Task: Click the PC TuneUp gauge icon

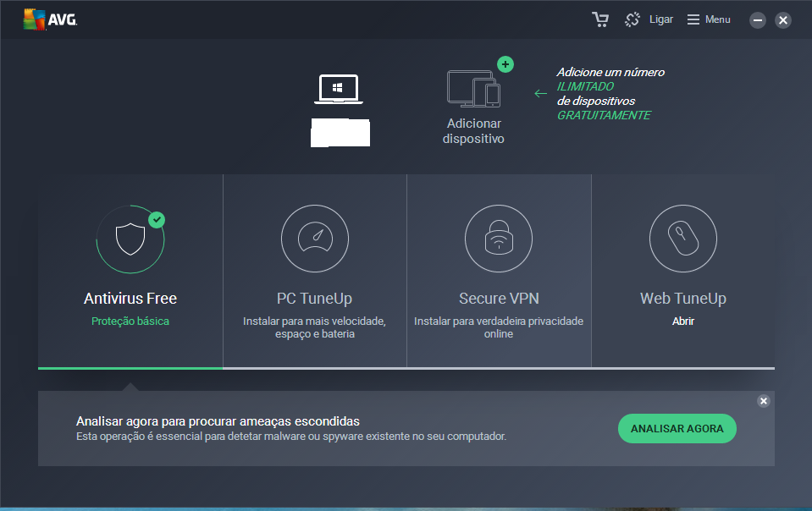Action: (315, 239)
